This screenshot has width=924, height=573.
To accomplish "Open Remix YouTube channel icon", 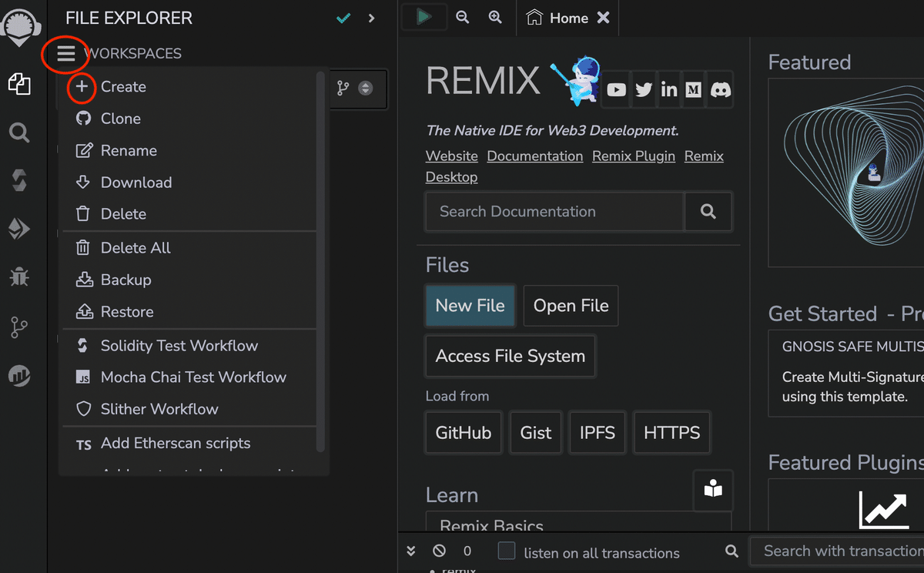I will (x=617, y=90).
